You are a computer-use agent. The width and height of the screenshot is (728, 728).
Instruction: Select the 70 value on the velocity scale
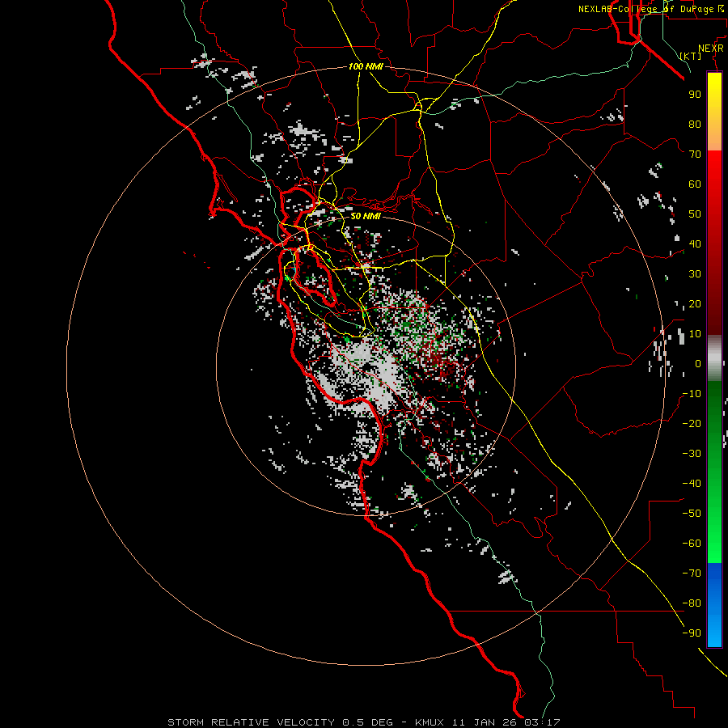(695, 154)
